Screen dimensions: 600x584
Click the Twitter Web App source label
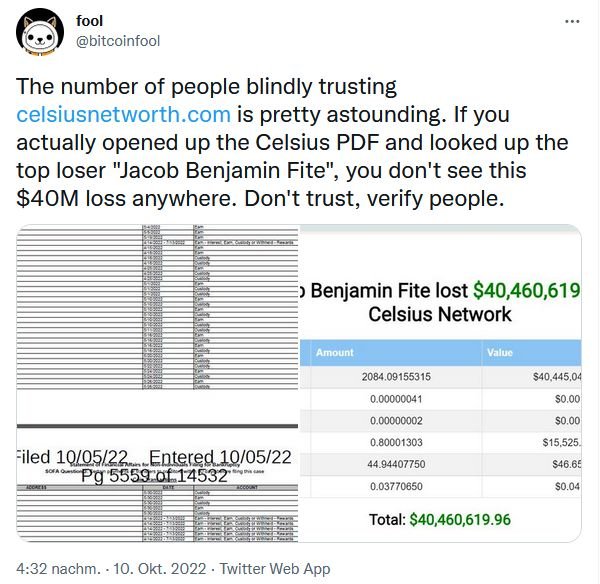tap(275, 569)
